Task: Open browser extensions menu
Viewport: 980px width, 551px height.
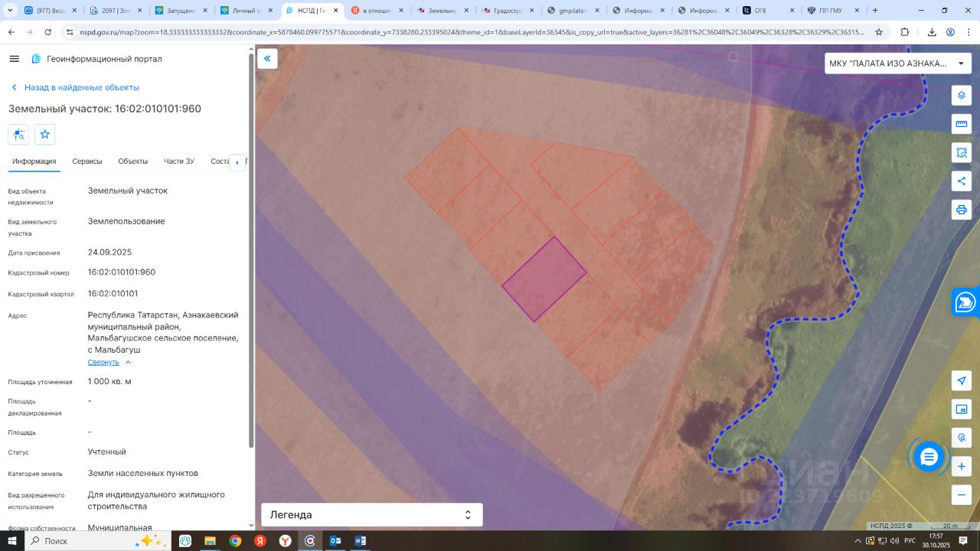Action: coord(905,32)
